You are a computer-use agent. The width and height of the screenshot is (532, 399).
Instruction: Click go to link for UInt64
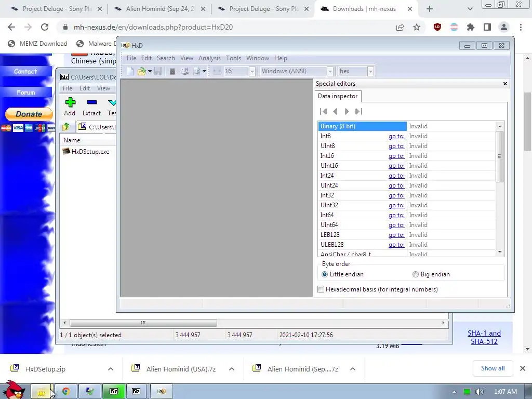tap(396, 224)
